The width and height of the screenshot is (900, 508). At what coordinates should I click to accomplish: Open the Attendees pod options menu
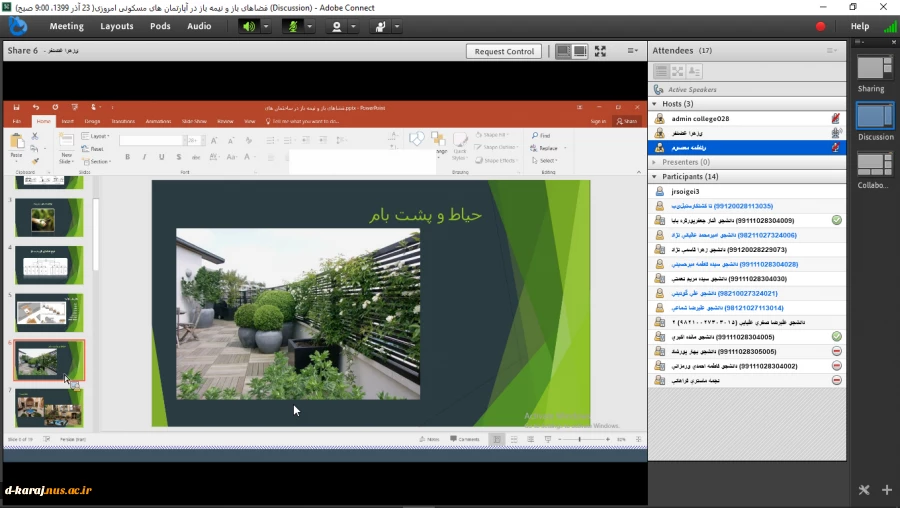pyautogui.click(x=832, y=51)
